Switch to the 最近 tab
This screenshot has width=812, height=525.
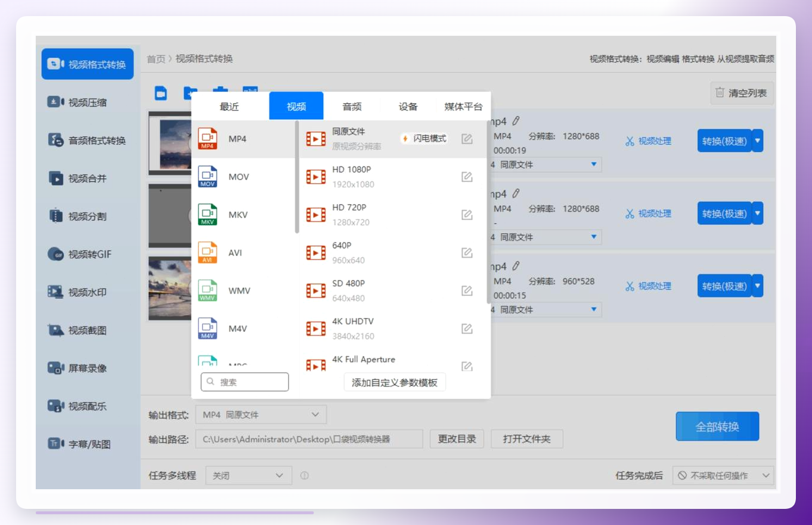(230, 106)
